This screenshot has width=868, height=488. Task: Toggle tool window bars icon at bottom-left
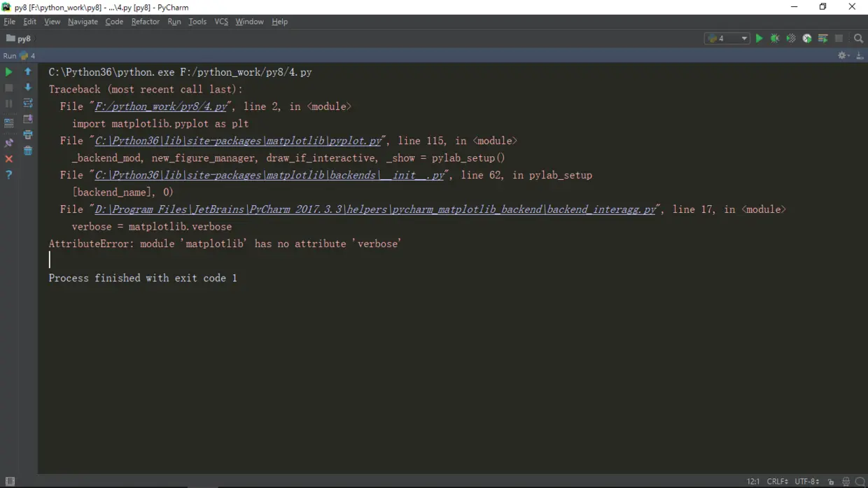pos(10,481)
